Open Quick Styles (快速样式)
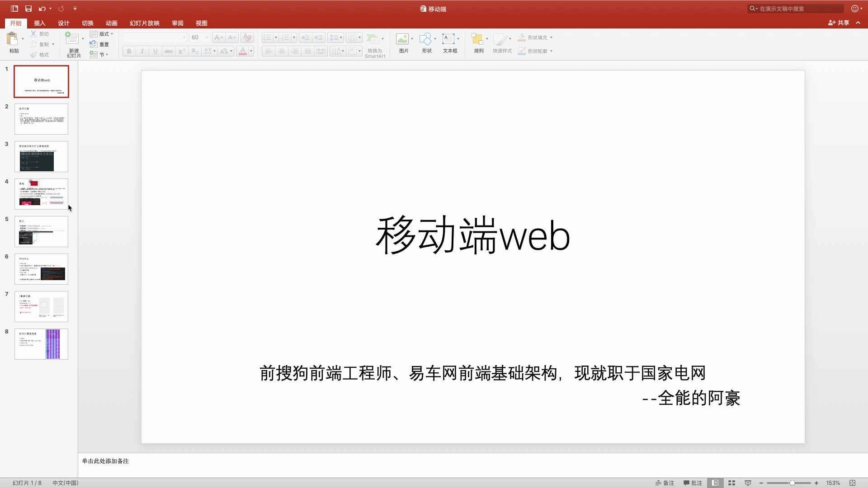Image resolution: width=868 pixels, height=488 pixels. tap(500, 39)
